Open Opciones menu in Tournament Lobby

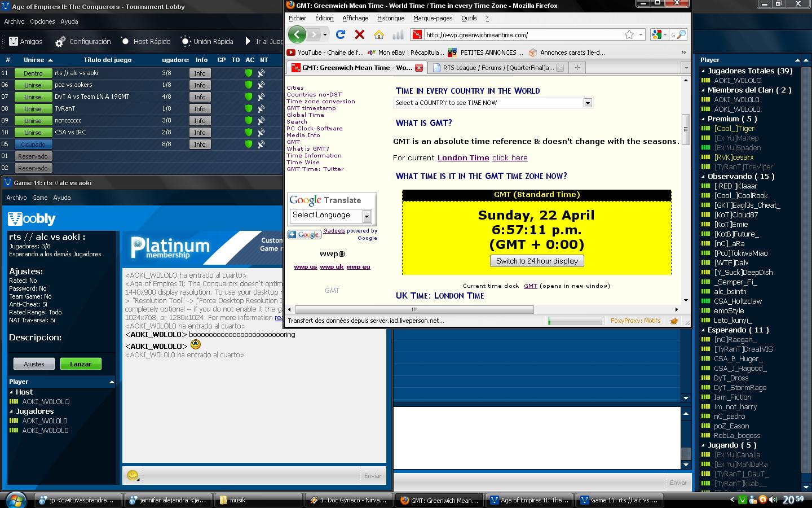click(42, 21)
